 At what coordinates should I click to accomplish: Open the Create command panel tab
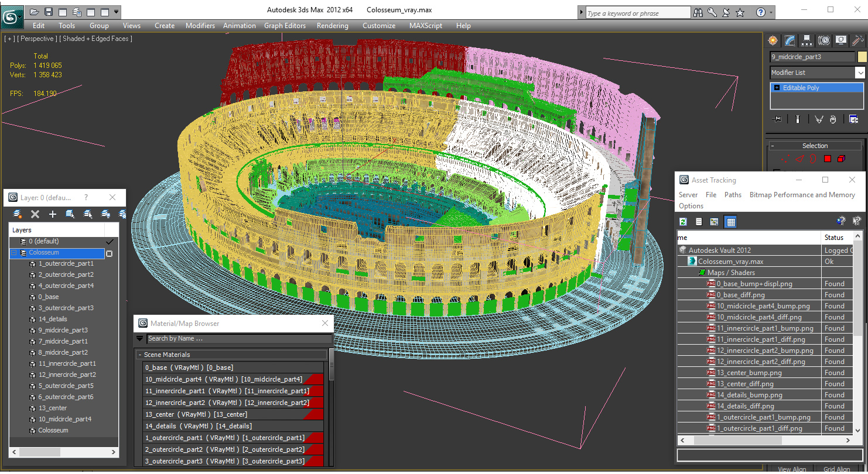773,40
